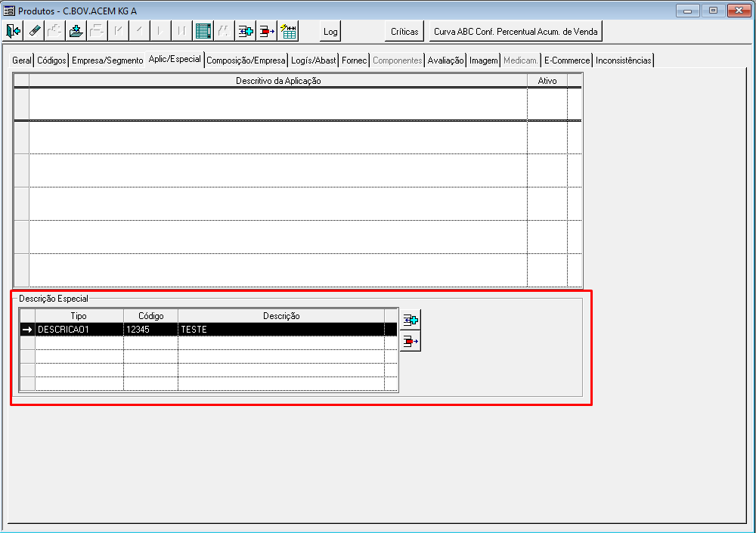The height and width of the screenshot is (533, 756).
Task: Click the last record navigation icon
Action: point(181,31)
